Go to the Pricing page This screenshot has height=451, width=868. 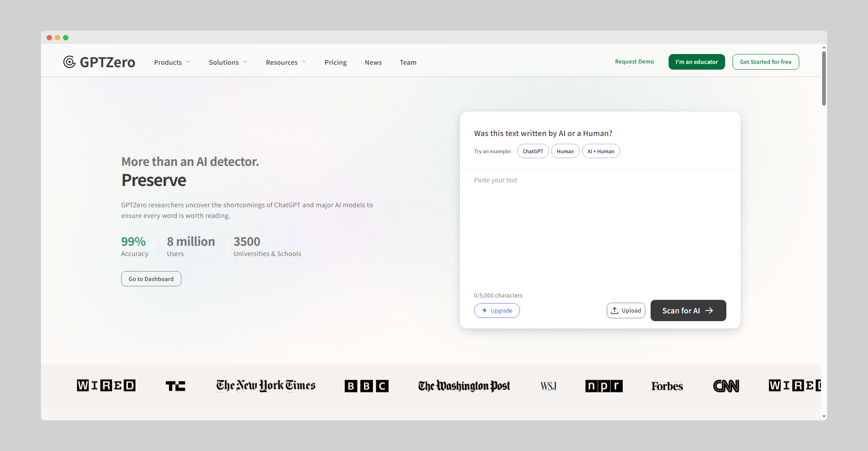(336, 62)
